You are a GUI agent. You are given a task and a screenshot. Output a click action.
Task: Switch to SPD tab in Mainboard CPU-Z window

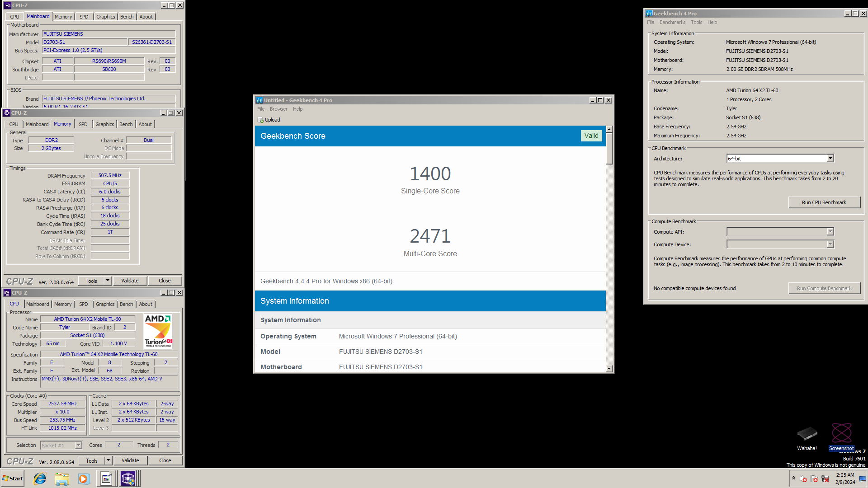(84, 17)
